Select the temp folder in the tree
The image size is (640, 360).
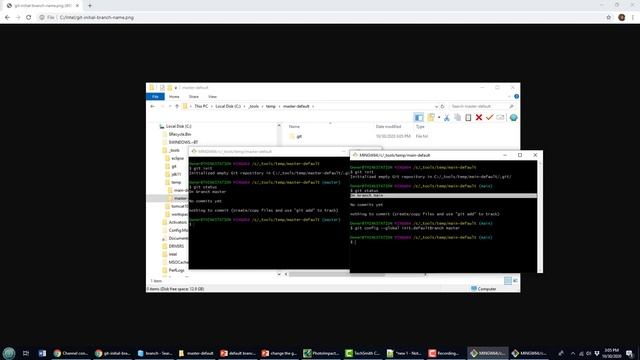[x=173, y=182]
